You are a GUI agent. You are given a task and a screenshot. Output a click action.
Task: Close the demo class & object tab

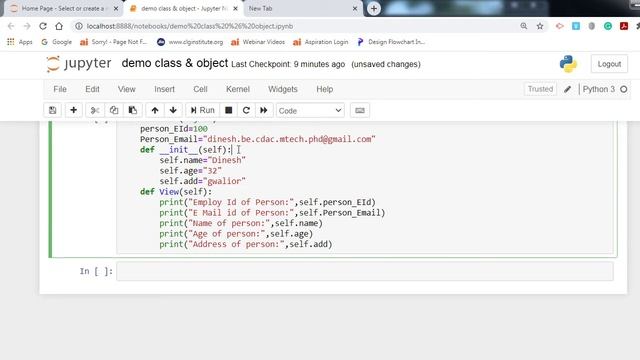click(235, 8)
